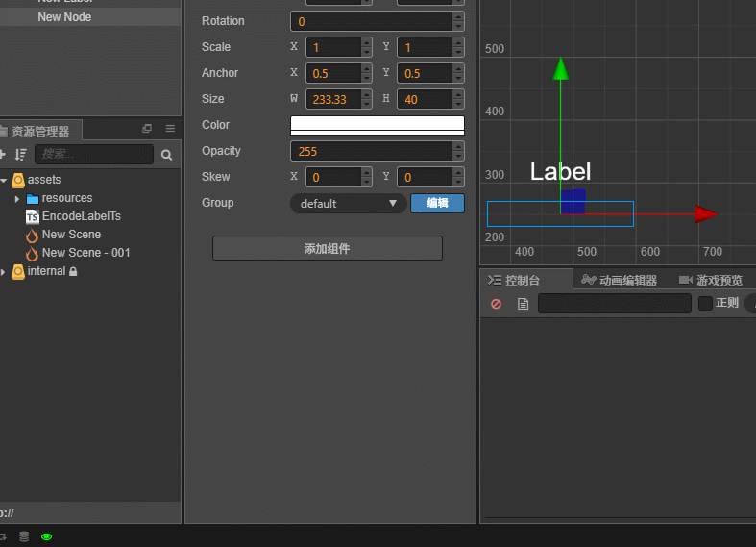Open the console log file icon

(524, 304)
